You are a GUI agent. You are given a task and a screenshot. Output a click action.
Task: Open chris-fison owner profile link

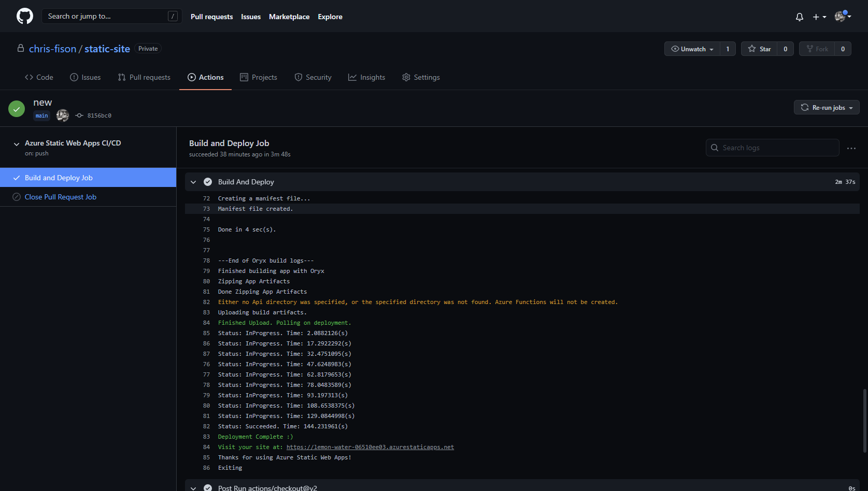click(52, 49)
